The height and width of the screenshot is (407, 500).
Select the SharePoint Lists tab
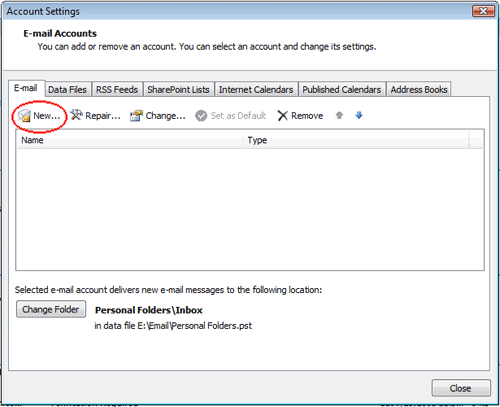pyautogui.click(x=178, y=89)
